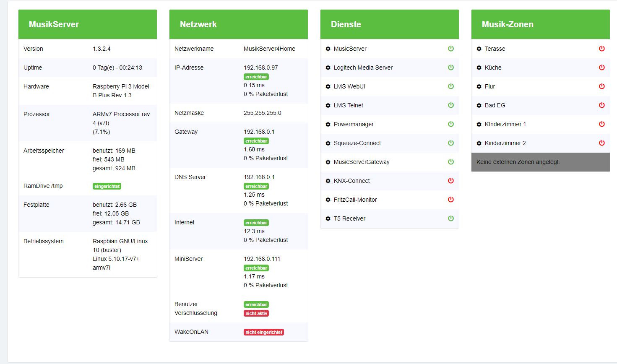This screenshot has height=364, width=617.
Task: Click the gear icon next to Terasse
Action: pos(479,49)
